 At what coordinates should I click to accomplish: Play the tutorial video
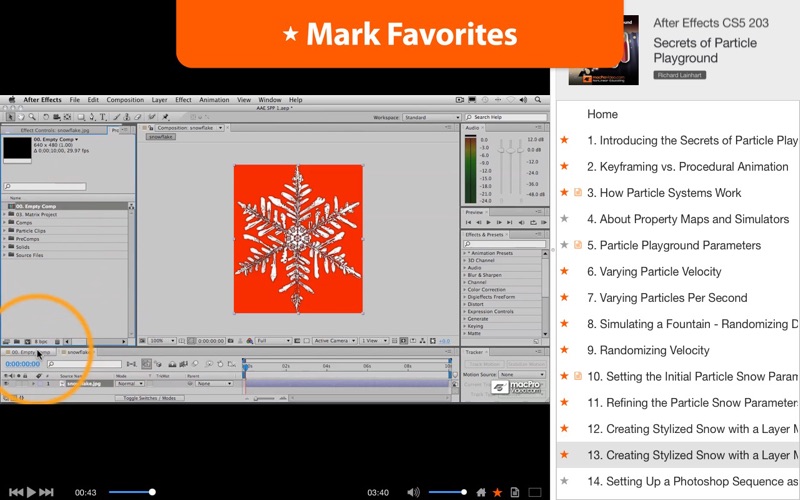point(31,492)
